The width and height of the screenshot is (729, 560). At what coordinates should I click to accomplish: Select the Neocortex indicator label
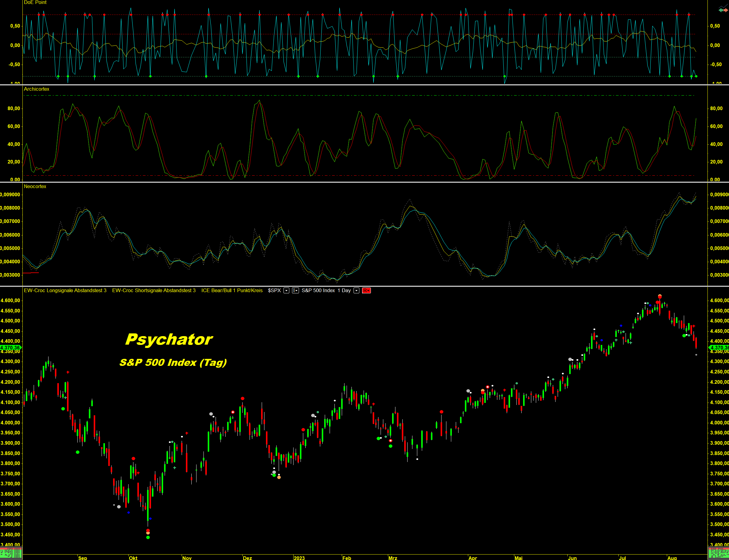[35, 186]
